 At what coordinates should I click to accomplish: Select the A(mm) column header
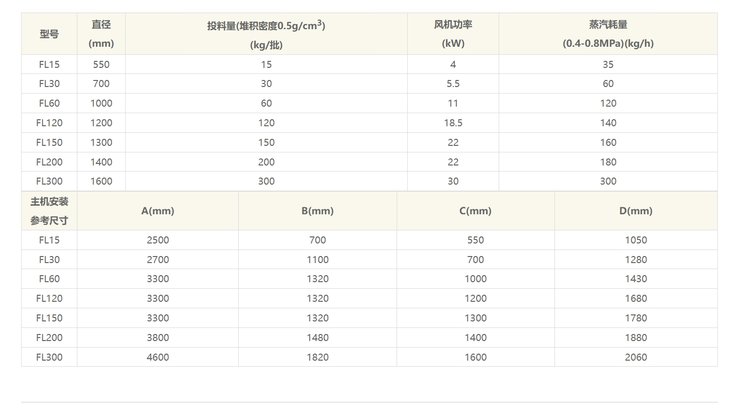click(159, 210)
